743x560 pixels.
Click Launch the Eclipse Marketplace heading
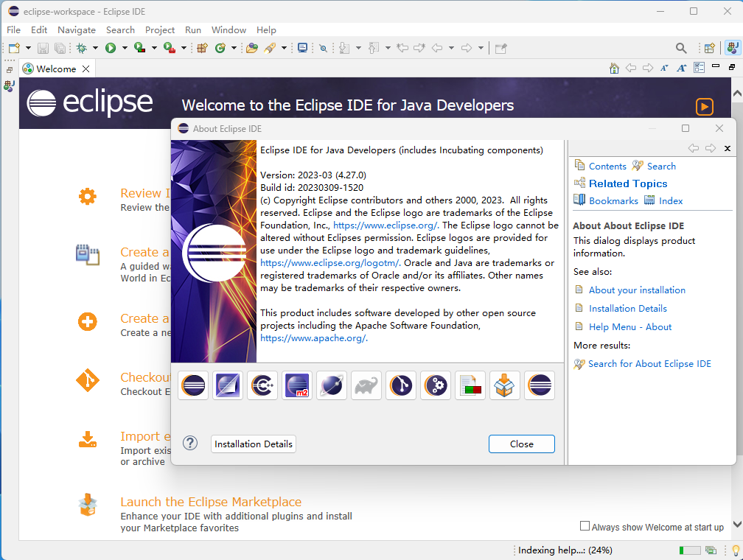point(211,502)
